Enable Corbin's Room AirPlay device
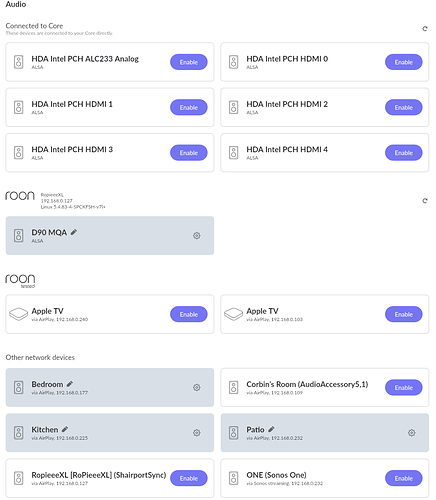This screenshot has width=436, height=500. (404, 387)
